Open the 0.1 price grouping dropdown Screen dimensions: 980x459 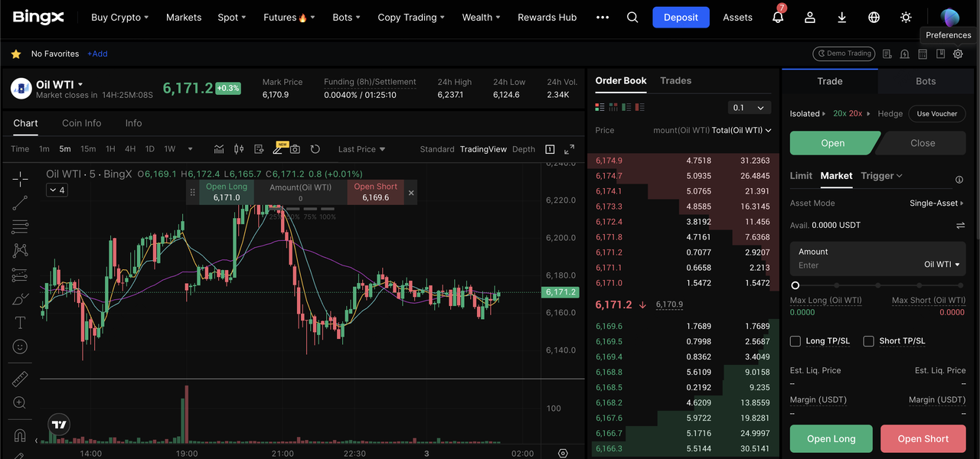749,108
